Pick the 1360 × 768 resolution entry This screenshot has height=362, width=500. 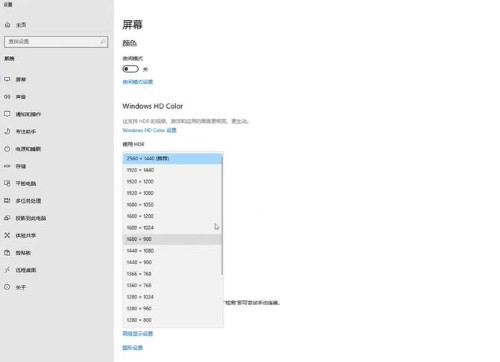tap(172, 285)
